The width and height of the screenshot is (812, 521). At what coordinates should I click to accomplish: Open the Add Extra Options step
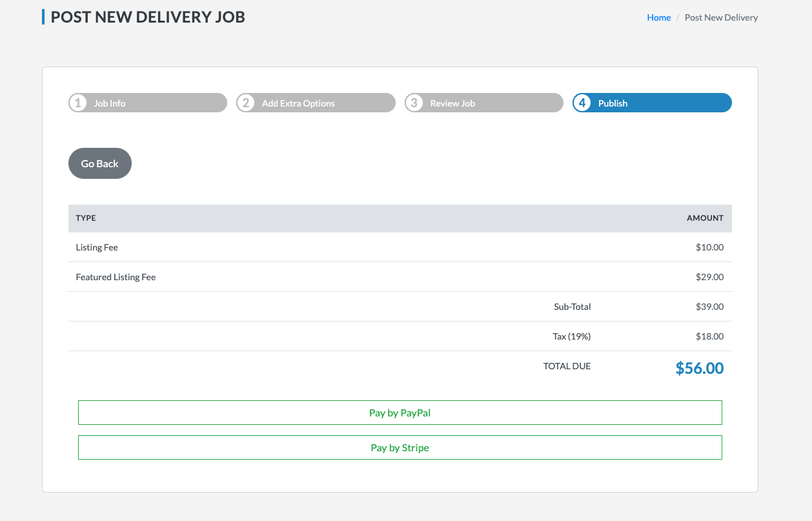click(298, 103)
